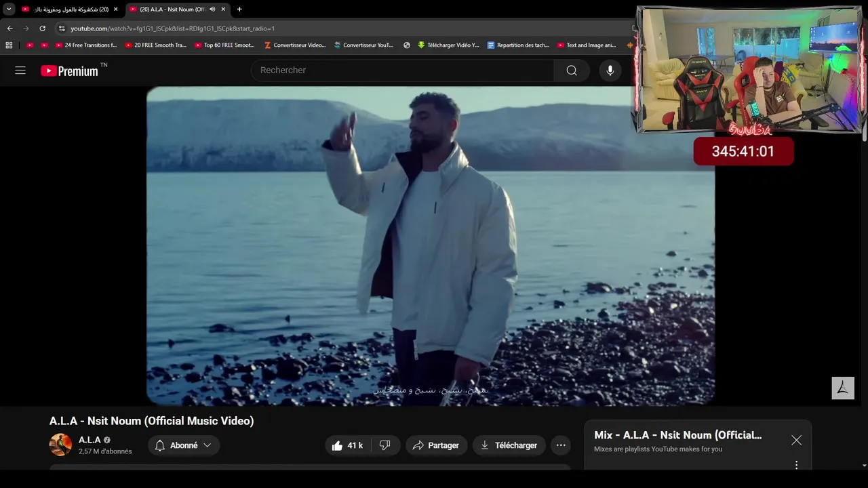Close the A.L.A - Nsit Noum tab
868x488 pixels.
pos(223,9)
